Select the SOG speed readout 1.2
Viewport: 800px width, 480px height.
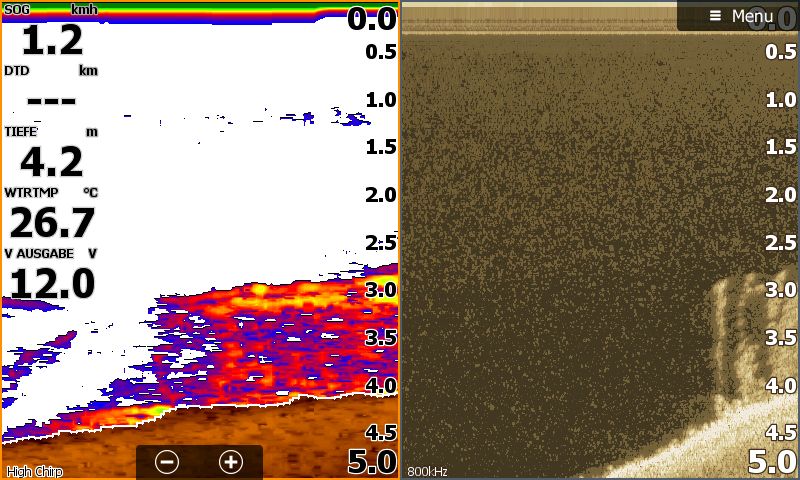click(x=51, y=42)
